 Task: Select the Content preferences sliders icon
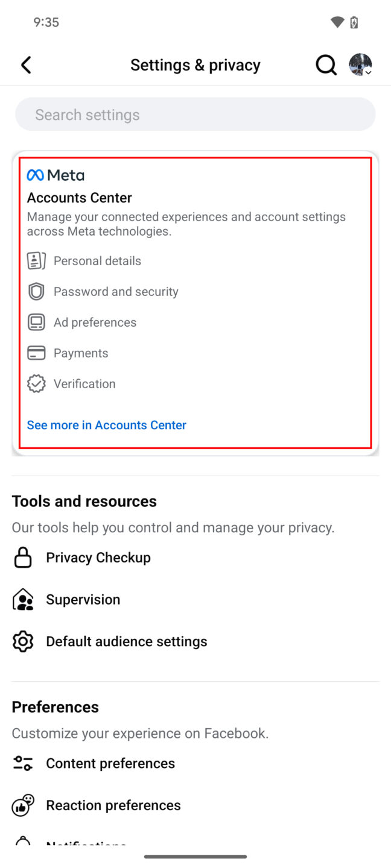[x=22, y=763]
